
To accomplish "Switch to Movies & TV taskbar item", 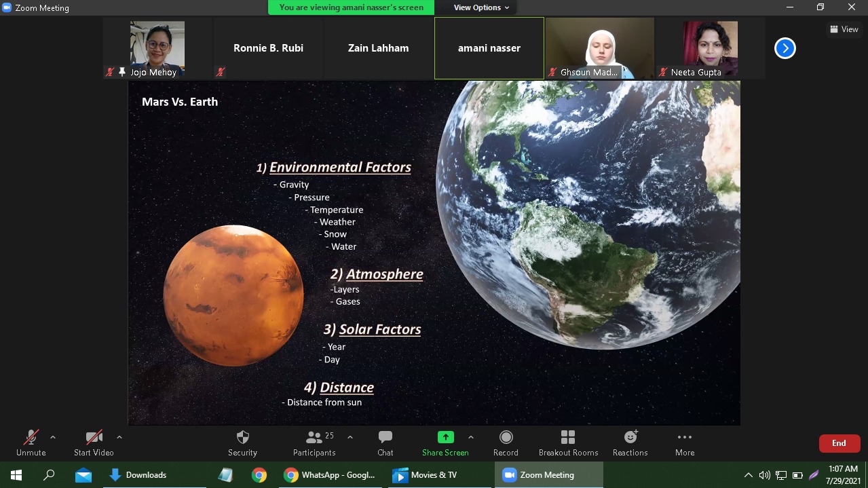I will coord(438,475).
